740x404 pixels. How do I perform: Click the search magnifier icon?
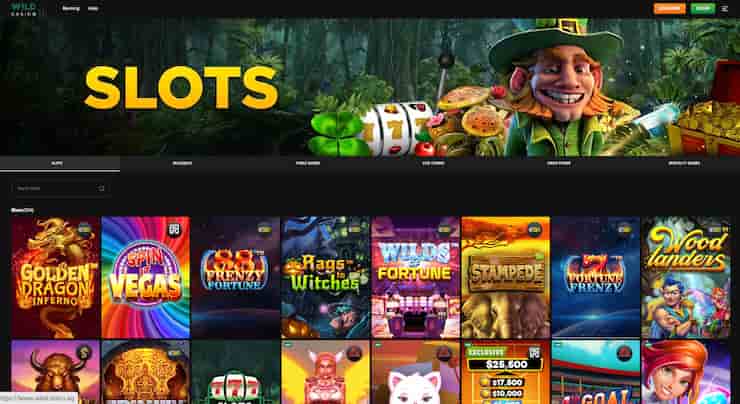[101, 188]
